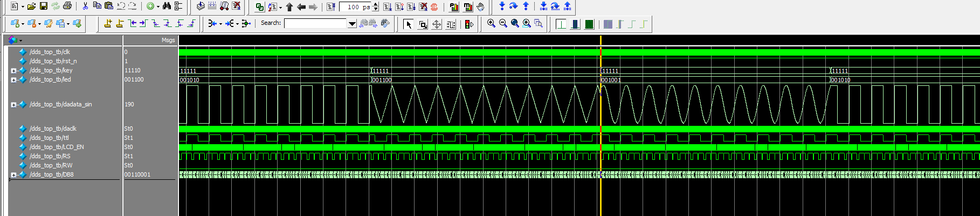
Task: Open the Search field dropdown arrow
Action: pos(352,23)
